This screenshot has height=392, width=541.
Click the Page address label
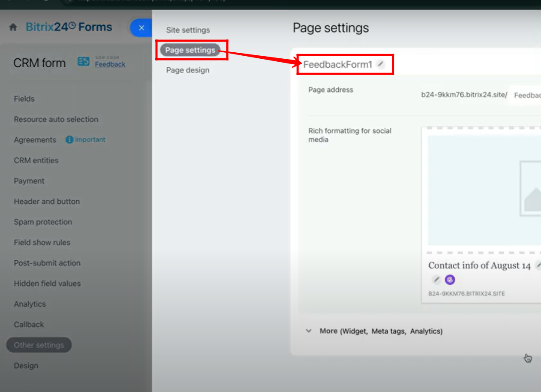(331, 90)
